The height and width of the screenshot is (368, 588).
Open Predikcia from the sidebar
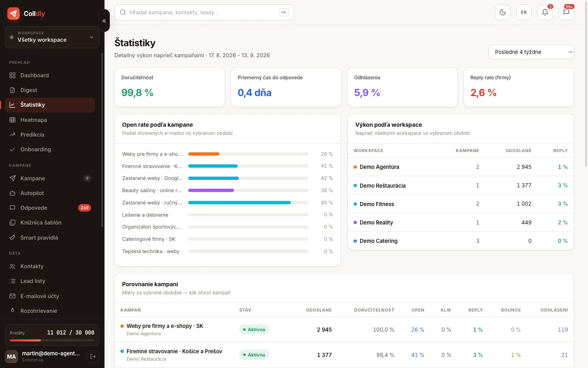coord(50,135)
